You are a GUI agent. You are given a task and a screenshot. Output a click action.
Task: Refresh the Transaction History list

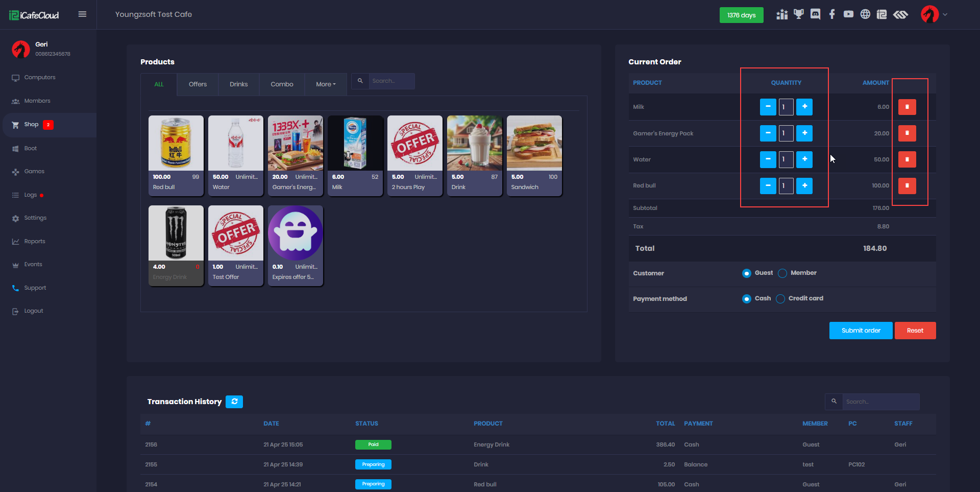234,402
